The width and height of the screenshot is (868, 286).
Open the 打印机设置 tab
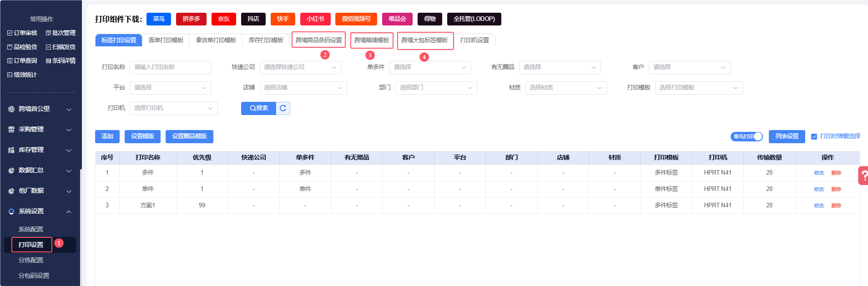pos(474,40)
